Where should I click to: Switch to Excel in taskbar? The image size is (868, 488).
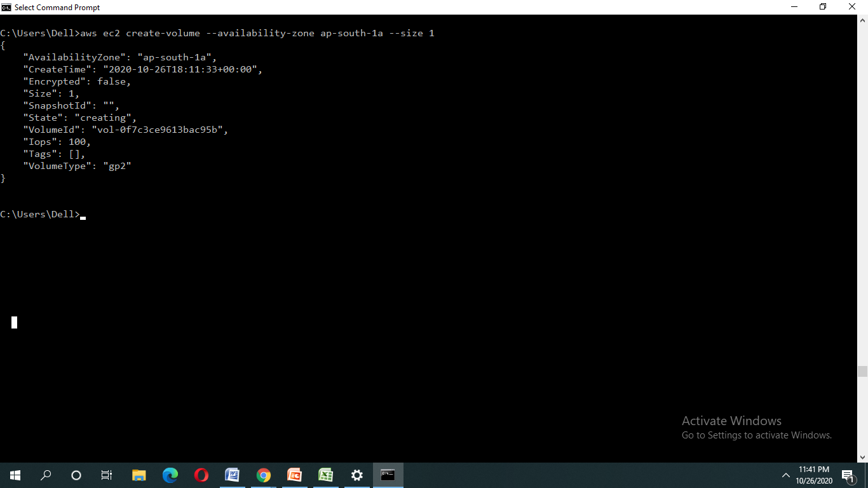tap(325, 475)
